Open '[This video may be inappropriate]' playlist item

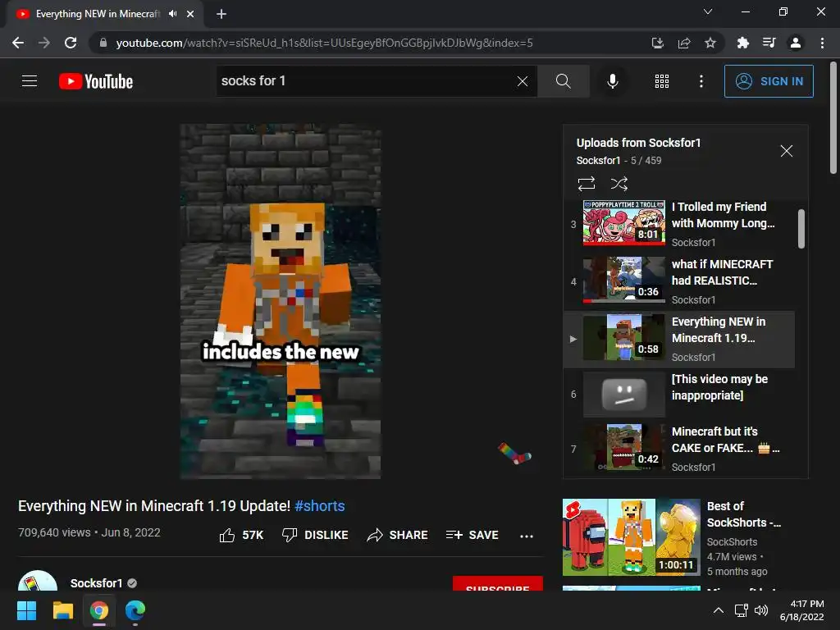point(679,395)
